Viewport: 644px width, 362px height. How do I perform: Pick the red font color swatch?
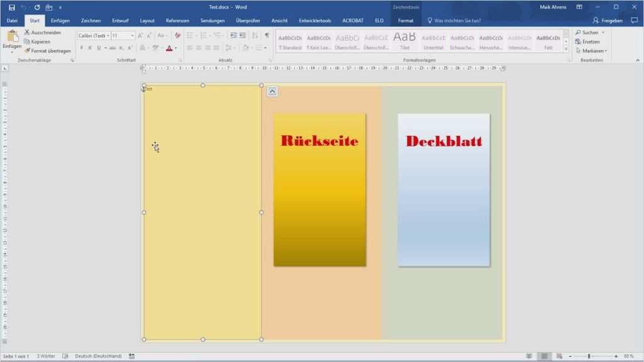pos(168,48)
